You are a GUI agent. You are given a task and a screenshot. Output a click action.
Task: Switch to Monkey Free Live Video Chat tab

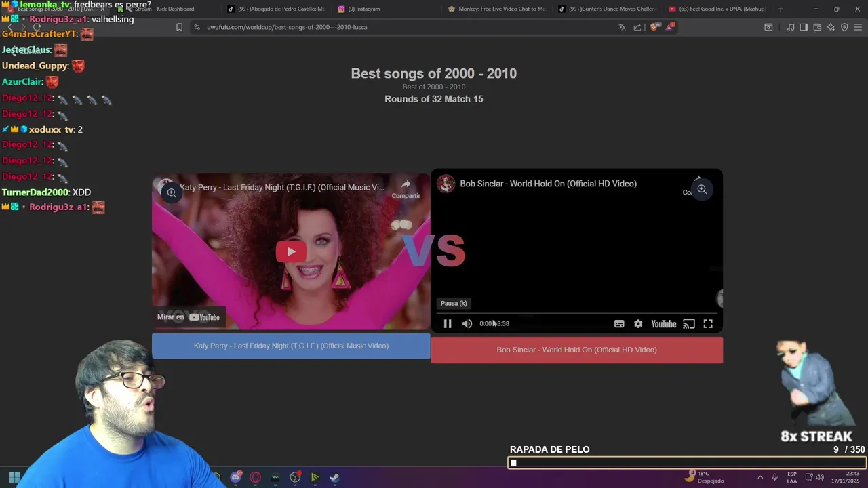coord(497,9)
